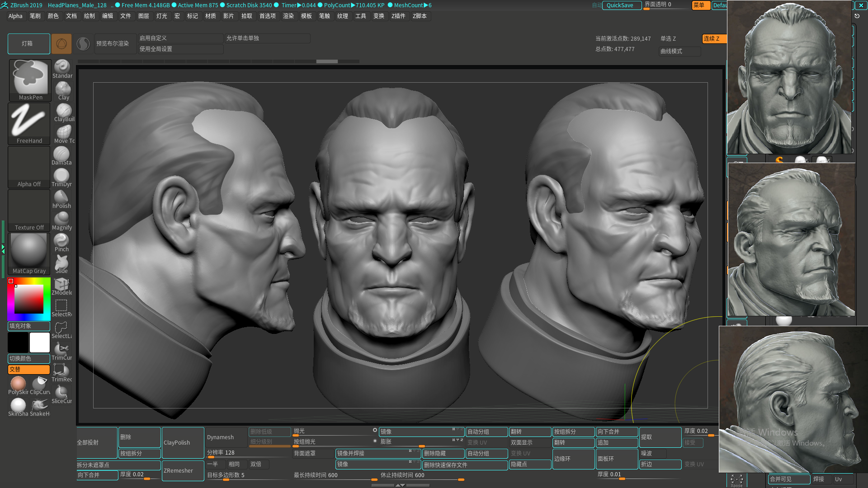
Task: Toggle the 启用自定义 option
Action: [180, 38]
